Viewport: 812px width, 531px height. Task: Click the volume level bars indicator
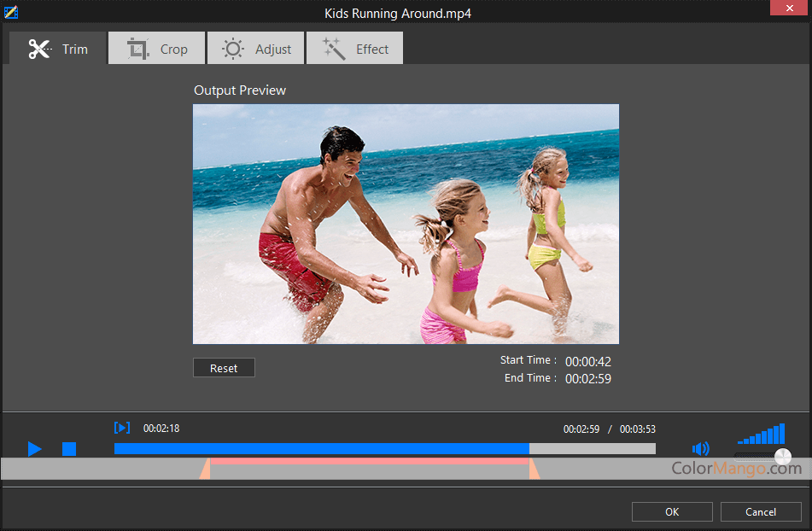click(x=762, y=434)
